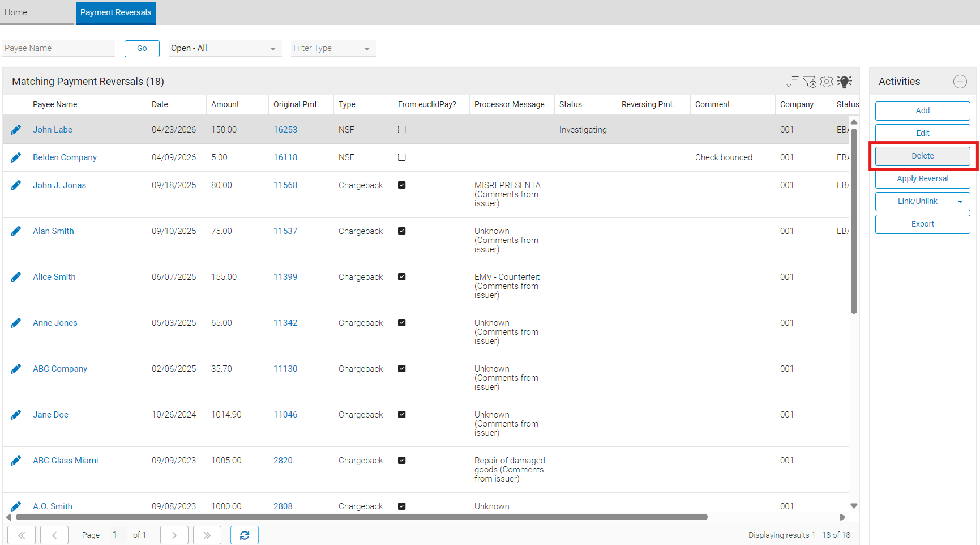
Task: Focus the Payee Name search field
Action: point(59,48)
